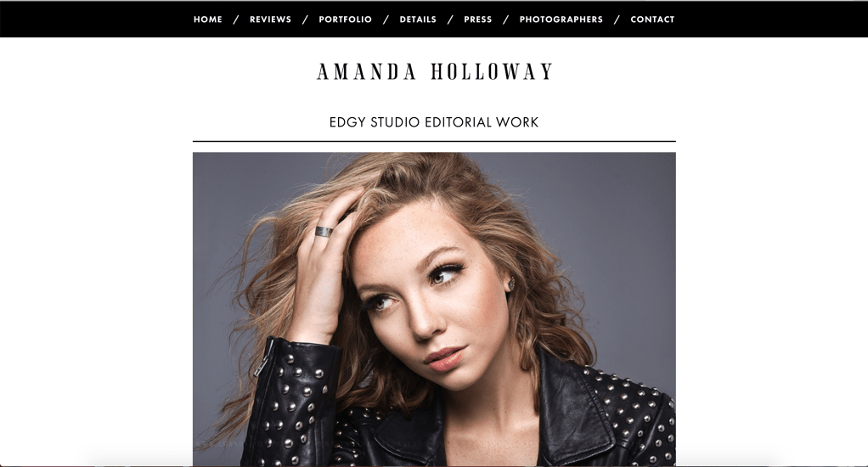Image resolution: width=868 pixels, height=467 pixels.
Task: Select Details in the navigation bar
Action: (418, 20)
